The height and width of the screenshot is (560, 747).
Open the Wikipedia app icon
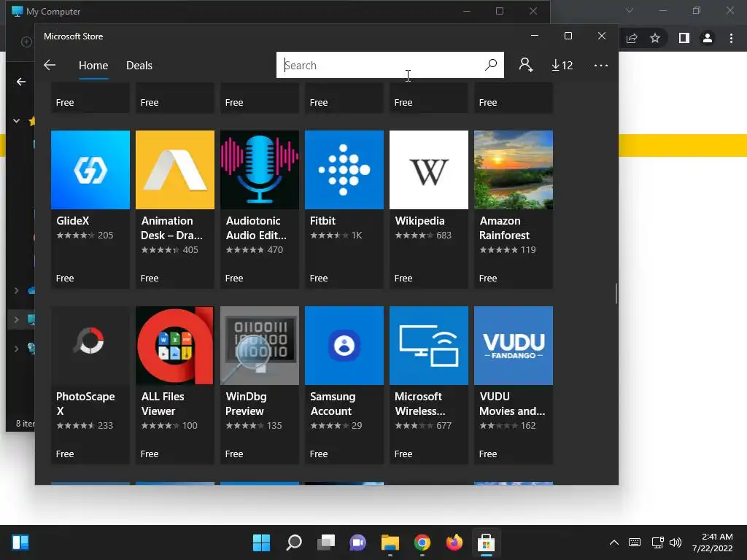point(429,169)
